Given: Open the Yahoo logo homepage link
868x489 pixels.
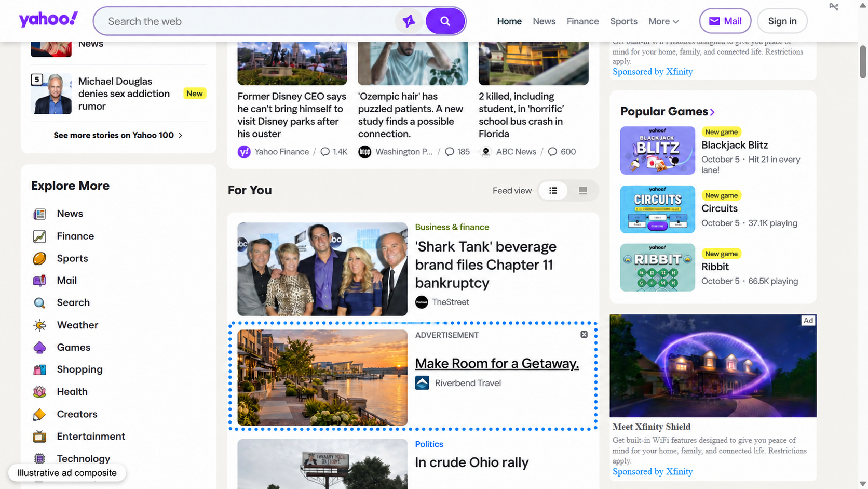Looking at the screenshot, I should click(48, 20).
